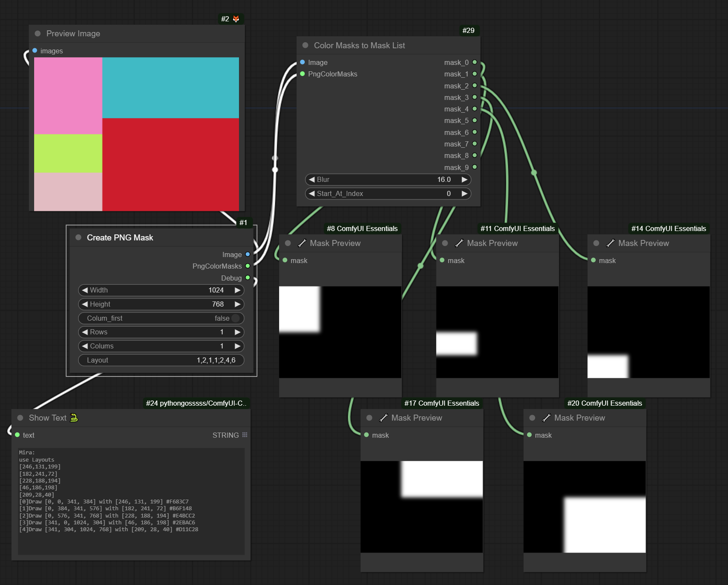Click the wand icon in Mask Preview #14

[610, 243]
